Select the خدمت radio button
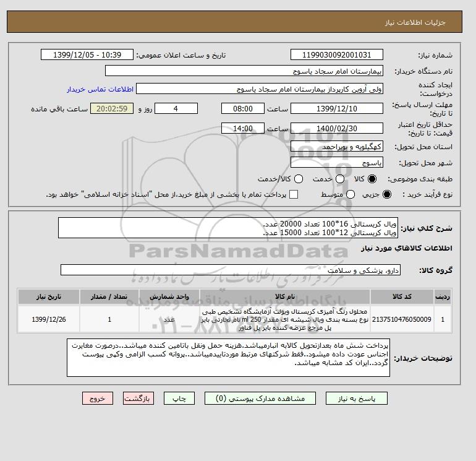Viewport: 476px width, 461px height. 340,179
